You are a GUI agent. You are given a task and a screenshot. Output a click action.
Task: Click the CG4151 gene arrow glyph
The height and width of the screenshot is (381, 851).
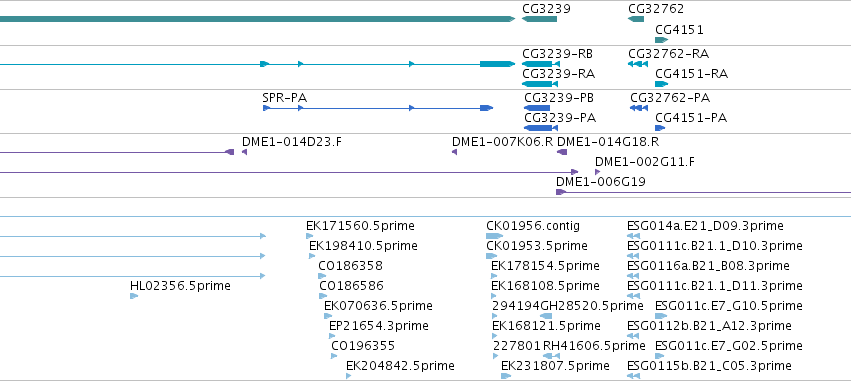(x=662, y=40)
